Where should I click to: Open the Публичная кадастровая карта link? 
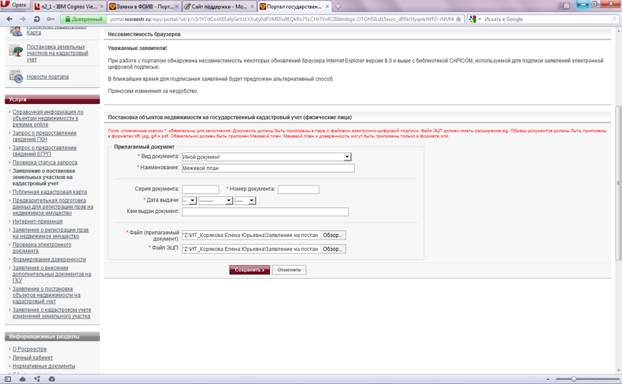pyautogui.click(x=50, y=192)
